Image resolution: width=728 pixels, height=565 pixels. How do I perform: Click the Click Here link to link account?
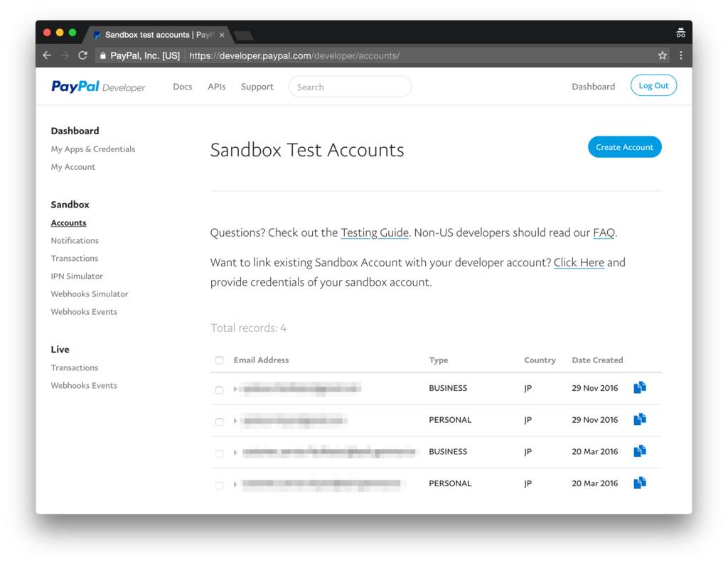click(579, 263)
